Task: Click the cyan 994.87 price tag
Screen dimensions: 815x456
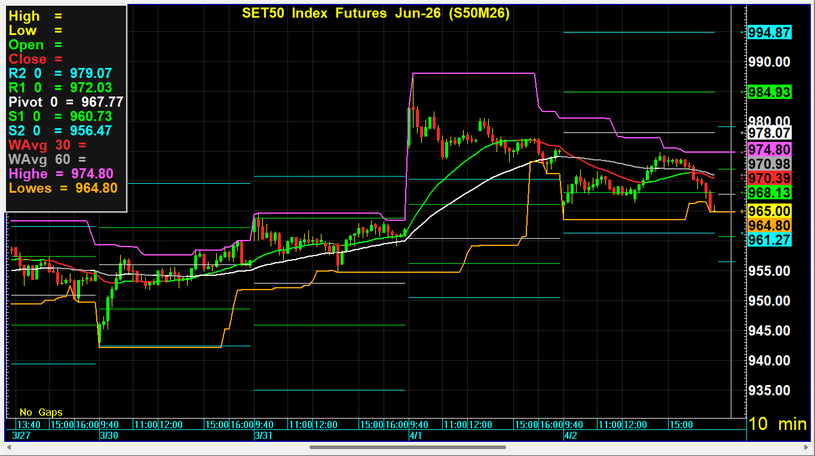Action: tap(770, 33)
